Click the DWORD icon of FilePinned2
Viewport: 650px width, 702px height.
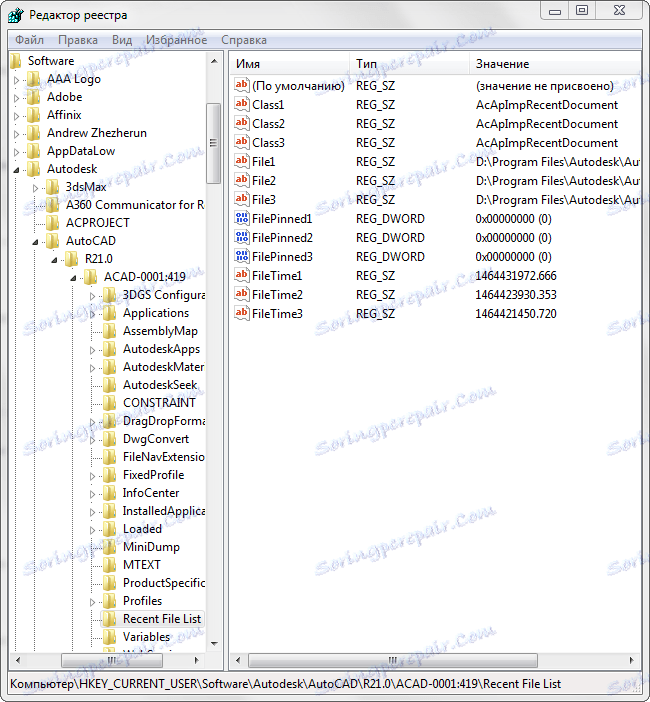[x=241, y=237]
